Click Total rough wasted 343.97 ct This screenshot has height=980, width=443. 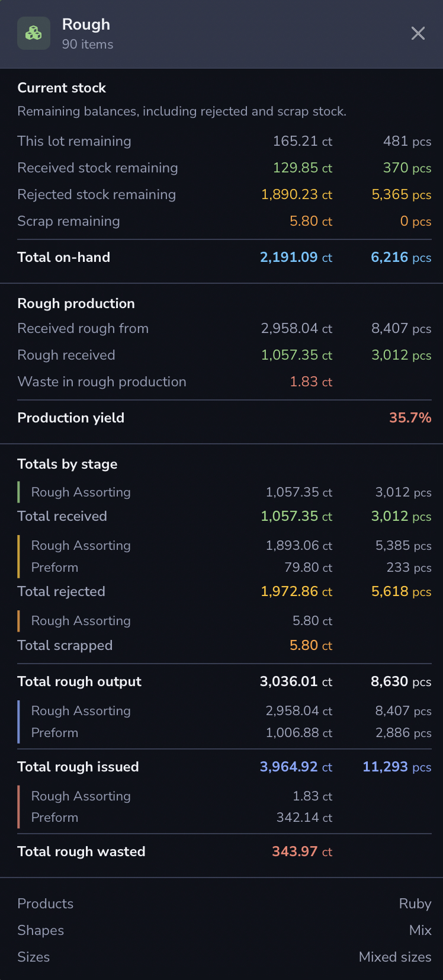(x=302, y=851)
